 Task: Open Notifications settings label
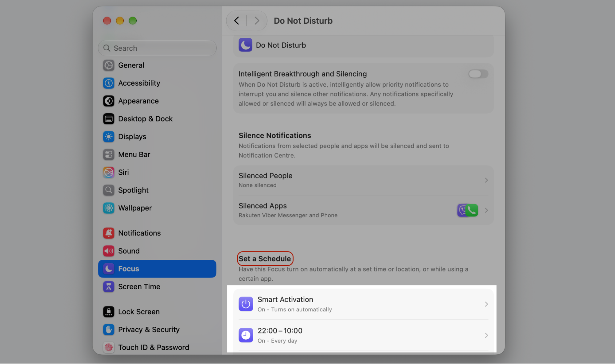(139, 233)
